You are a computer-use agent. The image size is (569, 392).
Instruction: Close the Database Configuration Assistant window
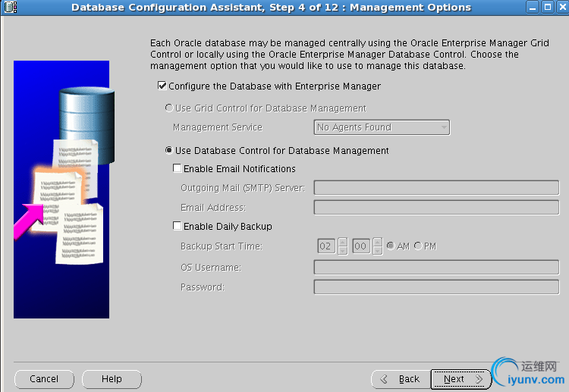click(562, 7)
